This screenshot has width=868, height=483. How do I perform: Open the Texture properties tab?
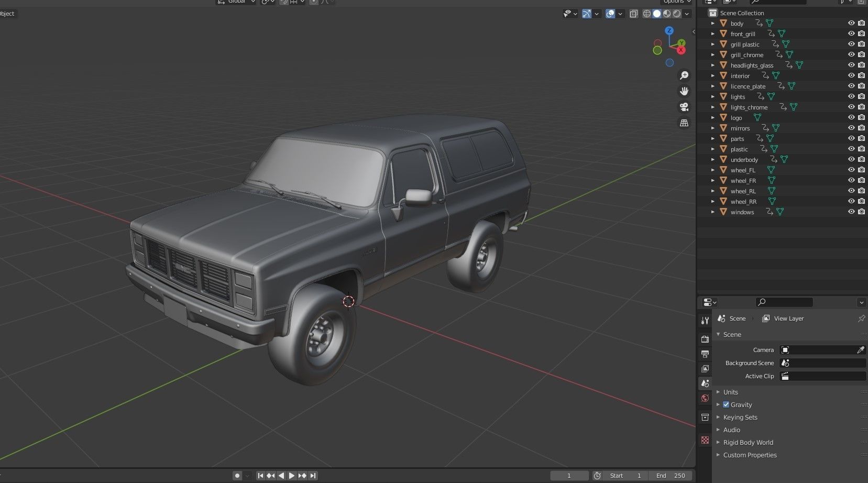click(x=705, y=440)
